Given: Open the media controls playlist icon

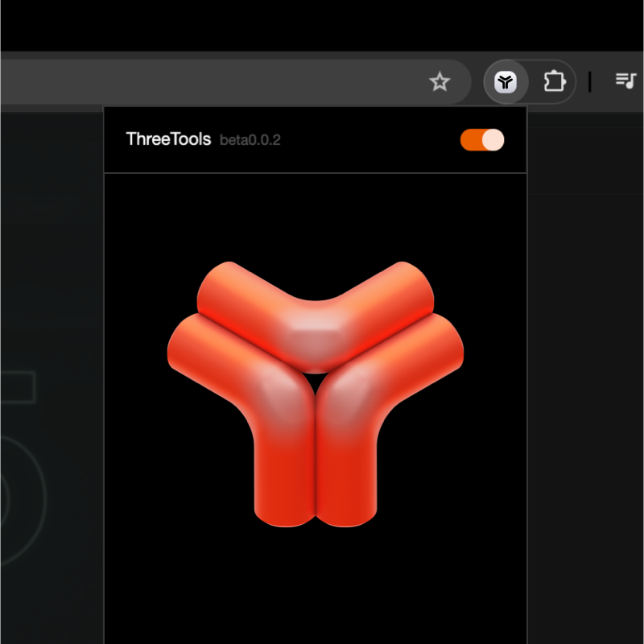Looking at the screenshot, I should coord(625,80).
